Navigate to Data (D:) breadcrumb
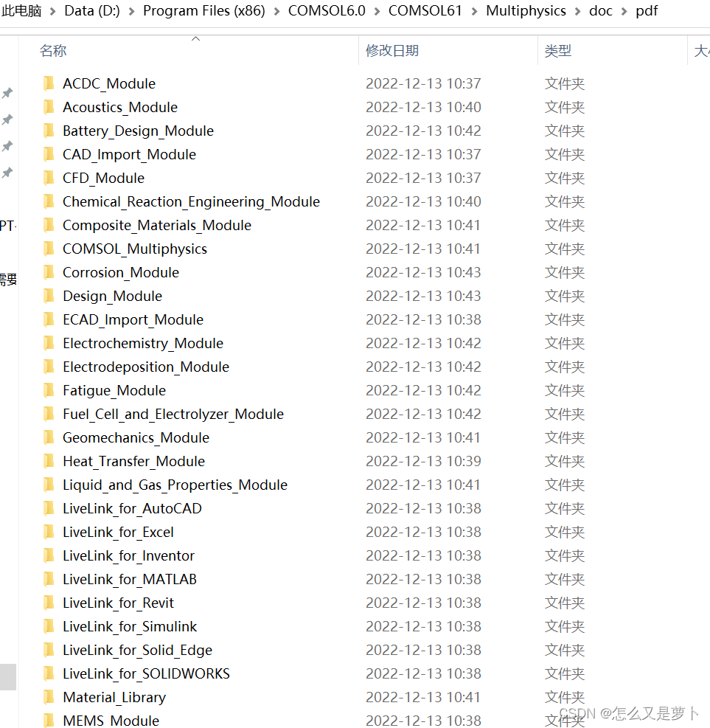 (92, 10)
